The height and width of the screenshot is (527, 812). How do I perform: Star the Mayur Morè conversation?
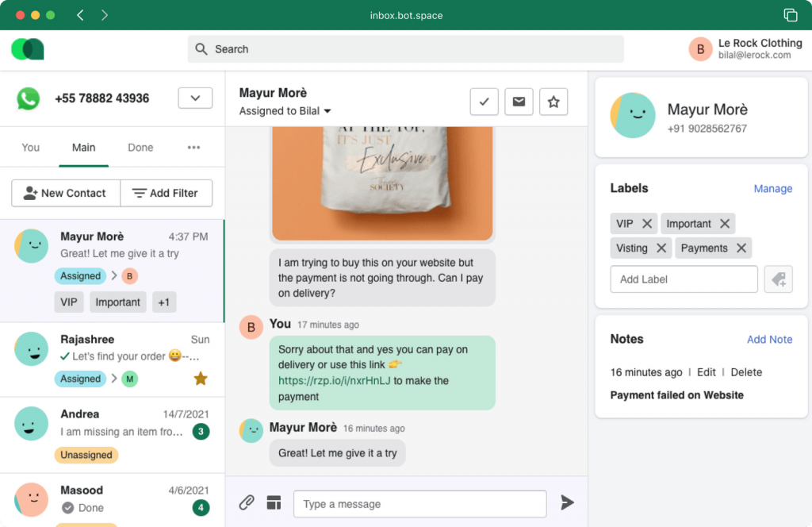[553, 102]
